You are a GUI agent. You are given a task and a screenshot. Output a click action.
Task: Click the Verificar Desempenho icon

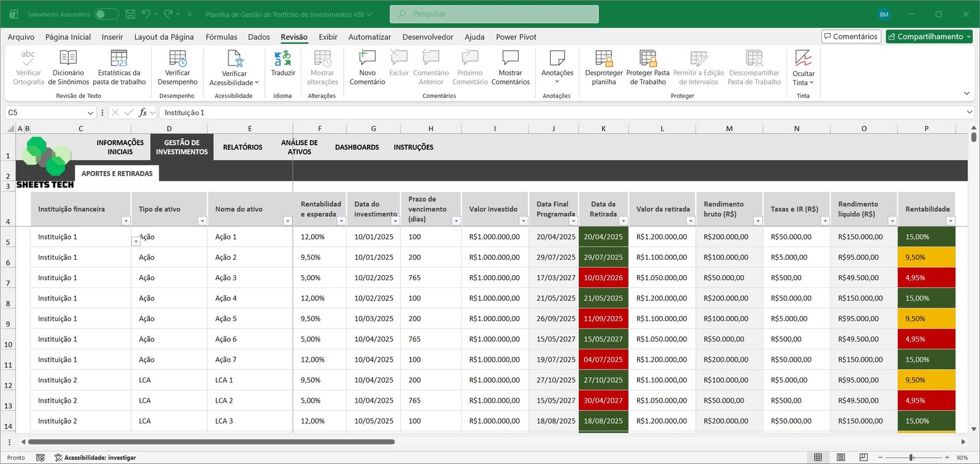click(x=178, y=59)
